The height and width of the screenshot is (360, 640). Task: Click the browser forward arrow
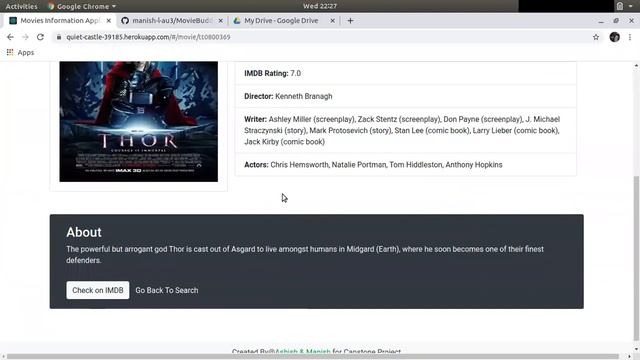[x=25, y=37]
